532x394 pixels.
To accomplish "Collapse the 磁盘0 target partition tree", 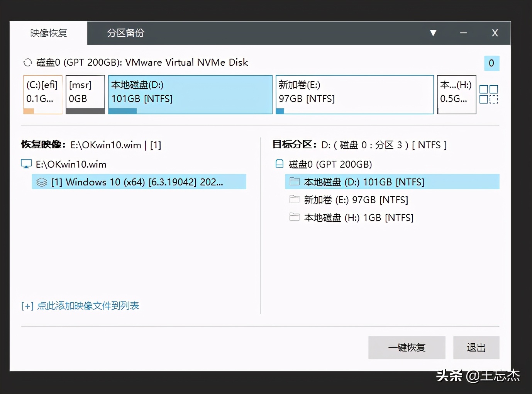I will [328, 164].
